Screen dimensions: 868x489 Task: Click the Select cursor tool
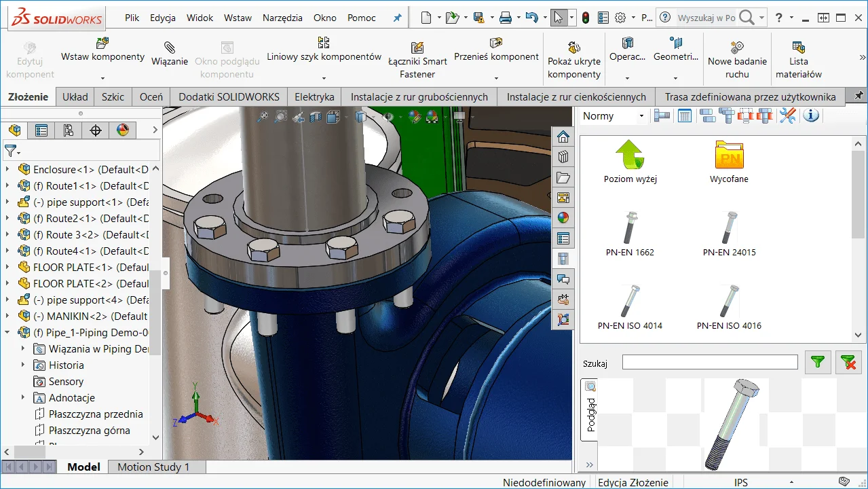pyautogui.click(x=559, y=18)
